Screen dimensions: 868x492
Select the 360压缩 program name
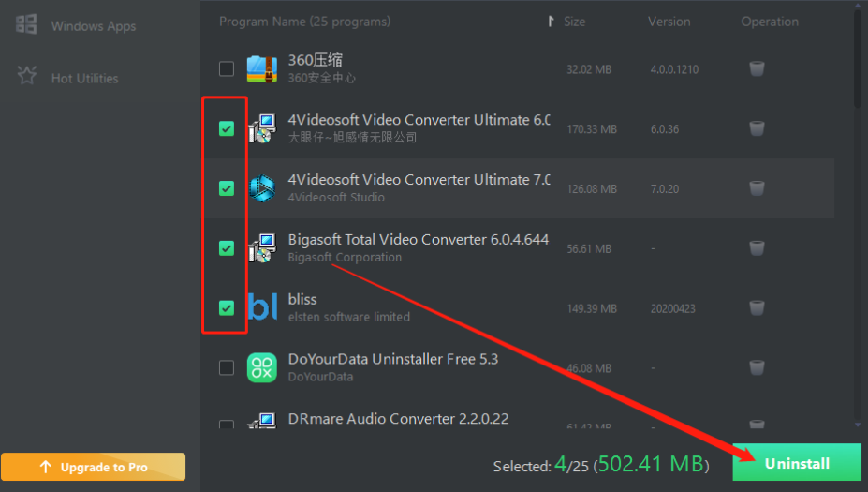click(315, 60)
